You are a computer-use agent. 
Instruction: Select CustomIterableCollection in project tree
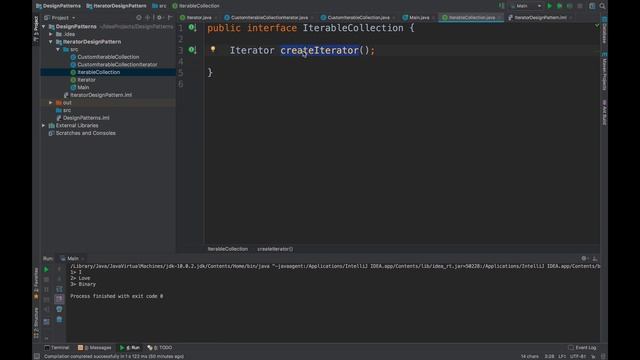(108, 57)
